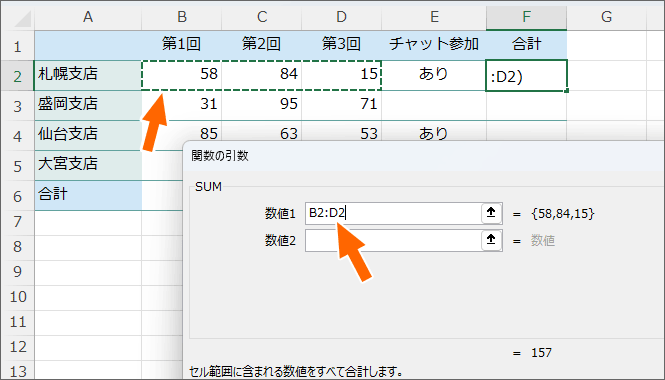Click the チャット参加 header cell
This screenshot has width=665, height=380.
tap(434, 45)
